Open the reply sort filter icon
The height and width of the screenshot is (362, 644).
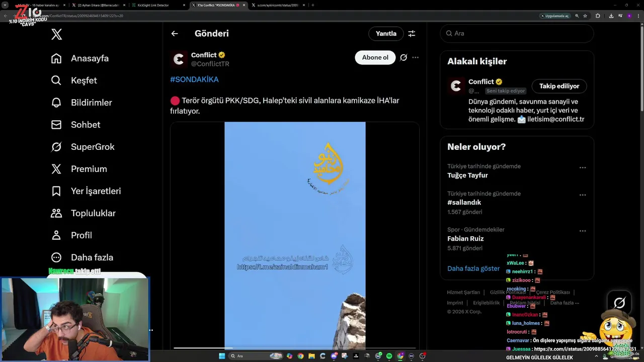click(x=412, y=34)
